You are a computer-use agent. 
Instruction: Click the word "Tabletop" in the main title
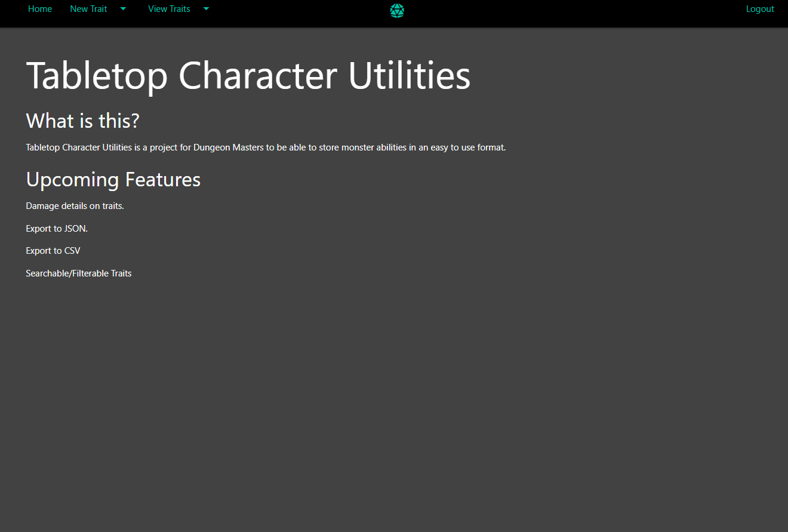pos(97,76)
